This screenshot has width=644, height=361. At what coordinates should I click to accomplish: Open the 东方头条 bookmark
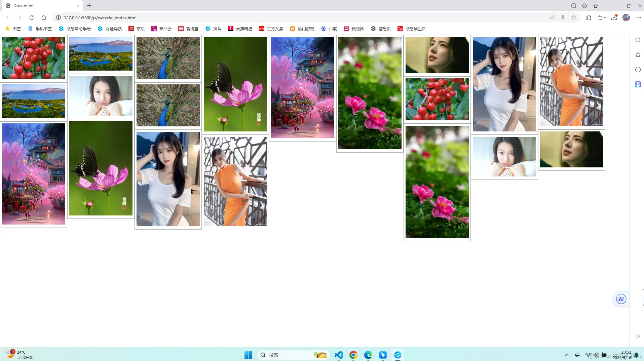tap(271, 29)
